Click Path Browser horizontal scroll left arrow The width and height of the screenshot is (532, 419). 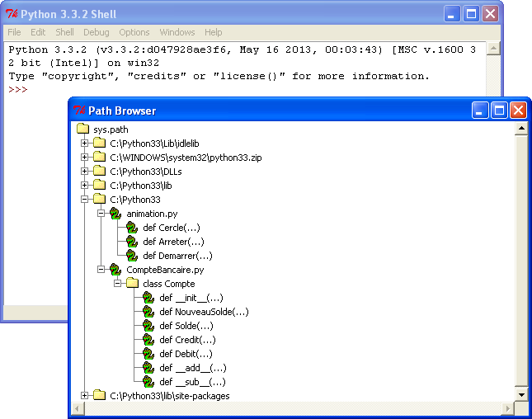(x=78, y=408)
